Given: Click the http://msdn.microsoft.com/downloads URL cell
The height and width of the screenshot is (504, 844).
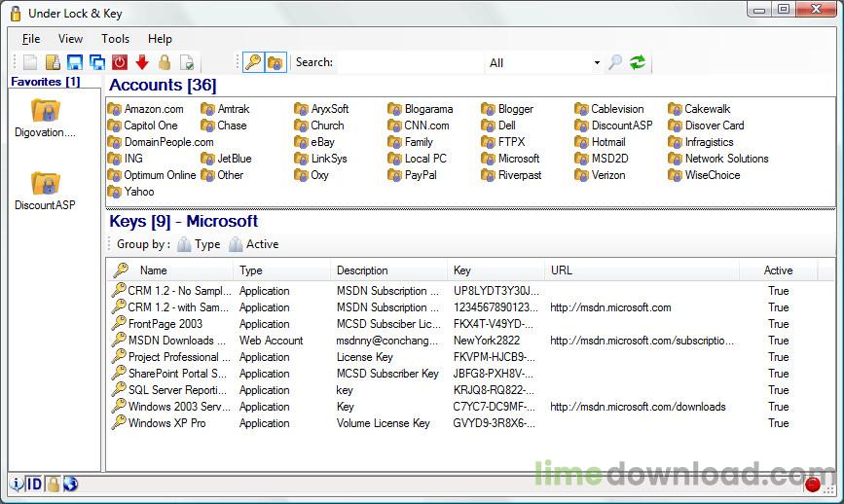Looking at the screenshot, I should [x=638, y=407].
